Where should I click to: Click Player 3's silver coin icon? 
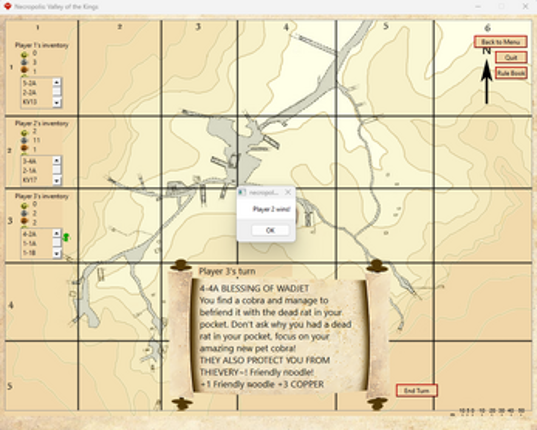click(24, 213)
